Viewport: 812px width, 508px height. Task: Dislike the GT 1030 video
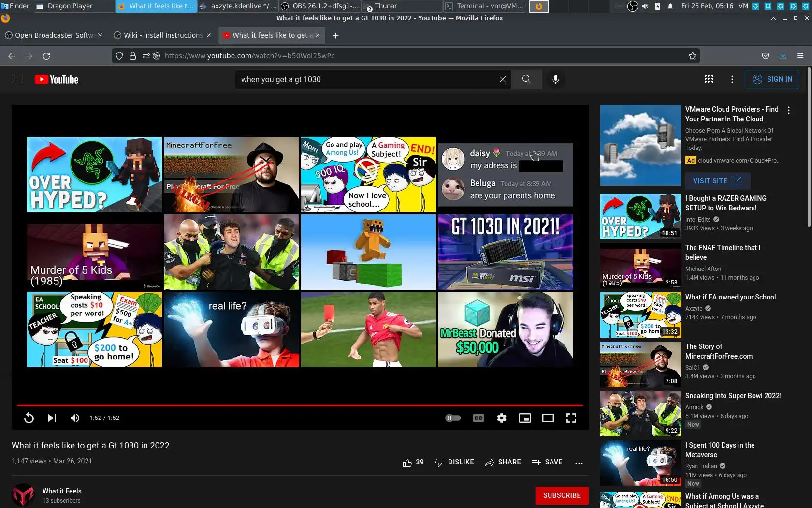(x=454, y=463)
